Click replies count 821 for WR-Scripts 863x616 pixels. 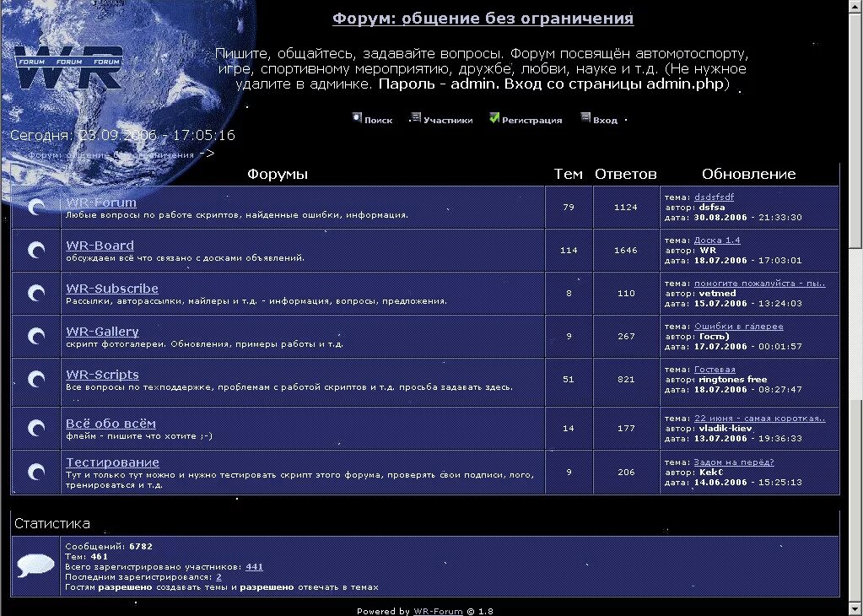(626, 379)
